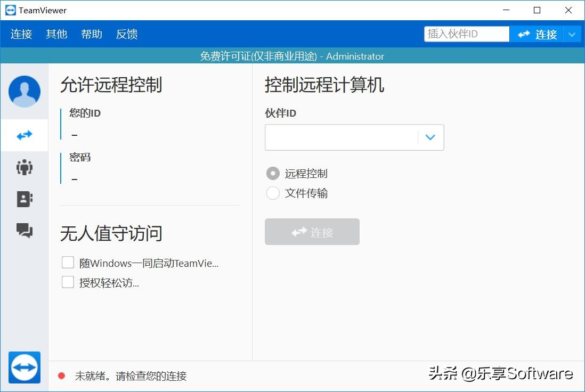Viewport: 585px width, 392px height.
Task: Open the 帮助 menu
Action: click(91, 34)
